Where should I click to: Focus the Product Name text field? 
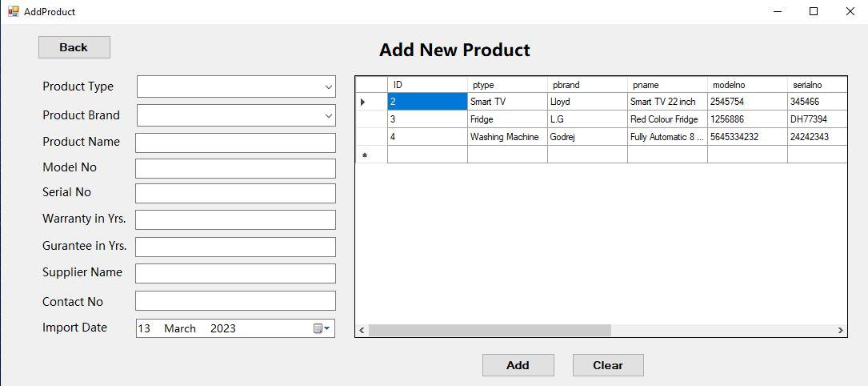tap(235, 143)
